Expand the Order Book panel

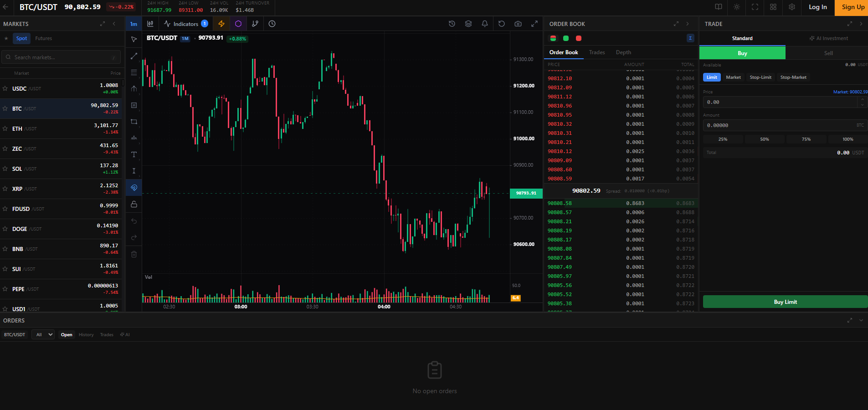click(675, 24)
